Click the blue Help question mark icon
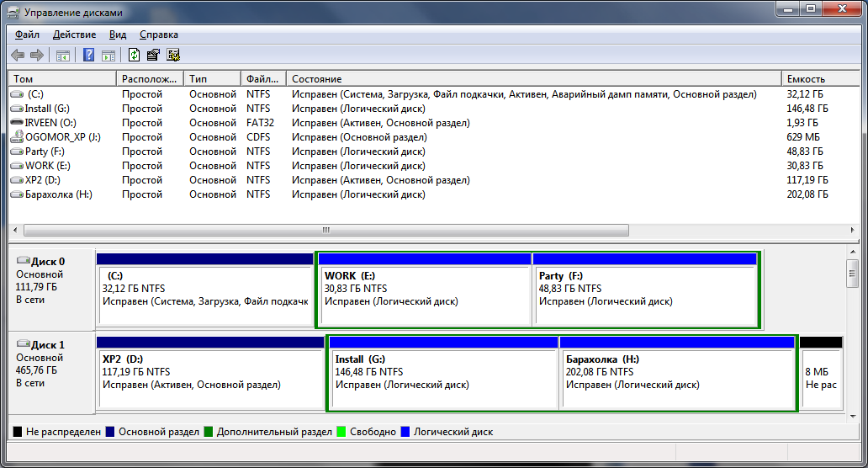Image resolution: width=868 pixels, height=468 pixels. click(88, 56)
